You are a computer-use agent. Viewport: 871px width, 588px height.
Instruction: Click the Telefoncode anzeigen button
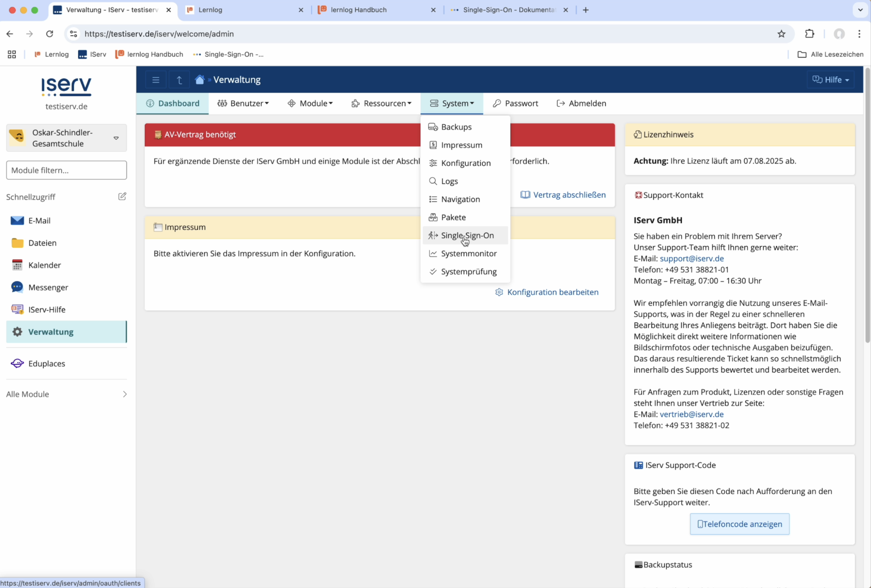739,524
